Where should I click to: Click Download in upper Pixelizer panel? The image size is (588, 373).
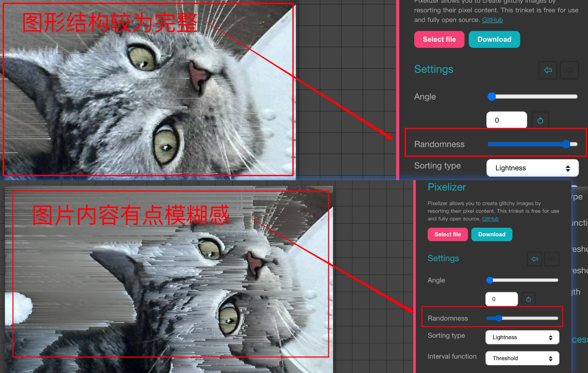[x=494, y=39]
